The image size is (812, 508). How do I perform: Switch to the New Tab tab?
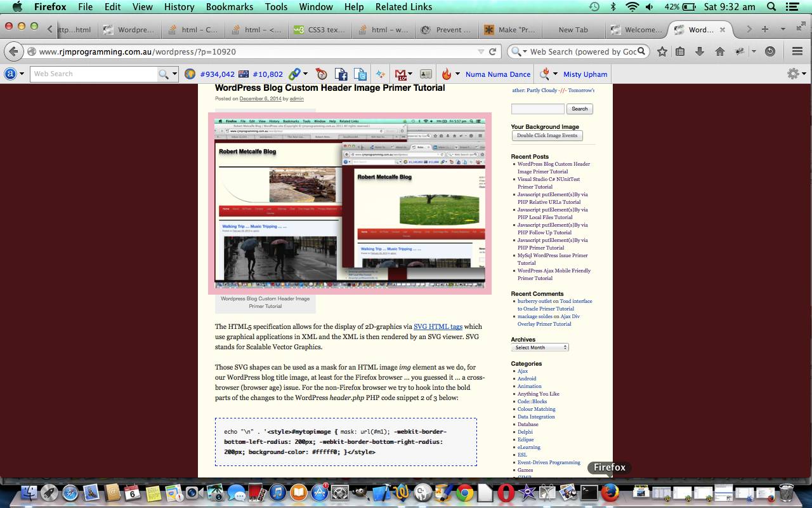[x=573, y=29]
